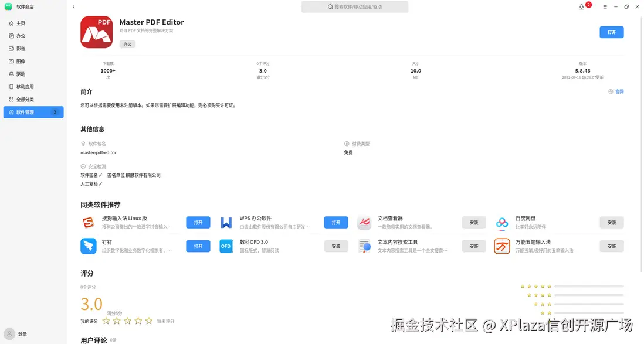The height and width of the screenshot is (344, 644).
Task: Open the hamburger menu in title bar
Action: [x=605, y=7]
